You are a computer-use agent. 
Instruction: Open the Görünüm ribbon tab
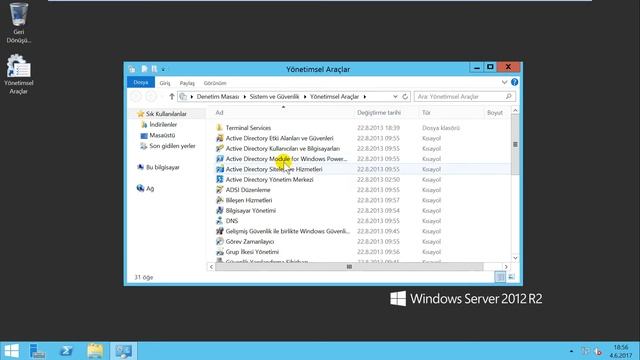click(215, 83)
